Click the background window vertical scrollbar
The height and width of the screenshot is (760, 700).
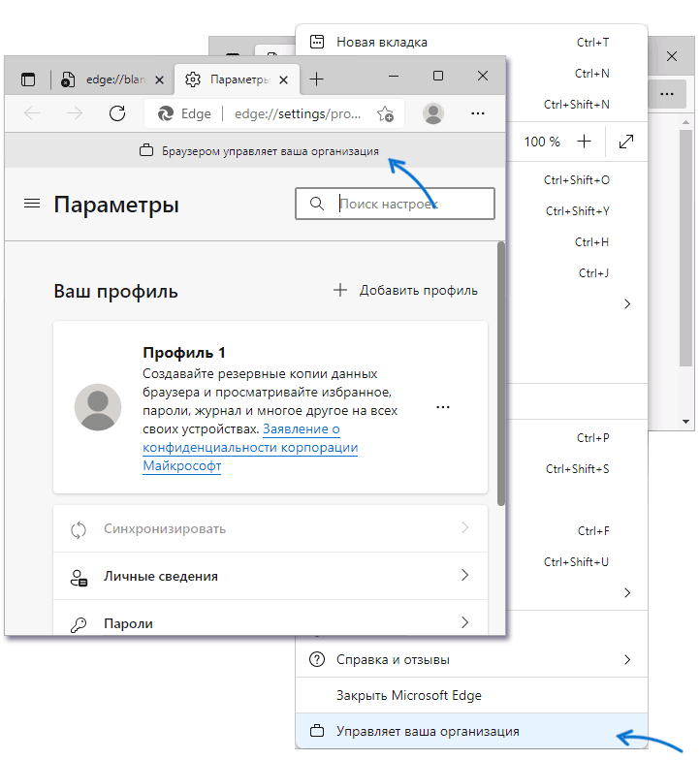tap(685, 247)
